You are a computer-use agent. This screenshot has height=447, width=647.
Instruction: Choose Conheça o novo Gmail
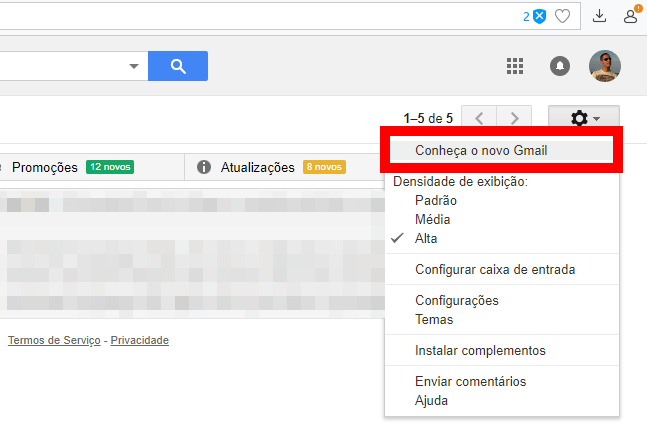click(x=480, y=150)
